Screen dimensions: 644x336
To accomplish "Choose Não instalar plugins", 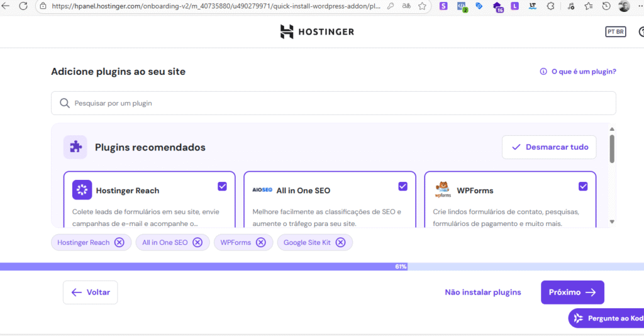I will point(483,293).
